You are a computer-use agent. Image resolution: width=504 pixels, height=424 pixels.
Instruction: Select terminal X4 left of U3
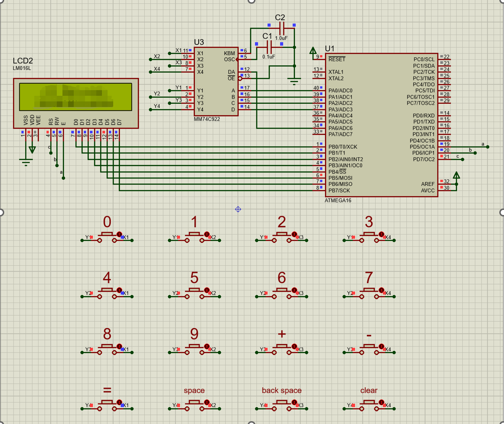(x=150, y=72)
